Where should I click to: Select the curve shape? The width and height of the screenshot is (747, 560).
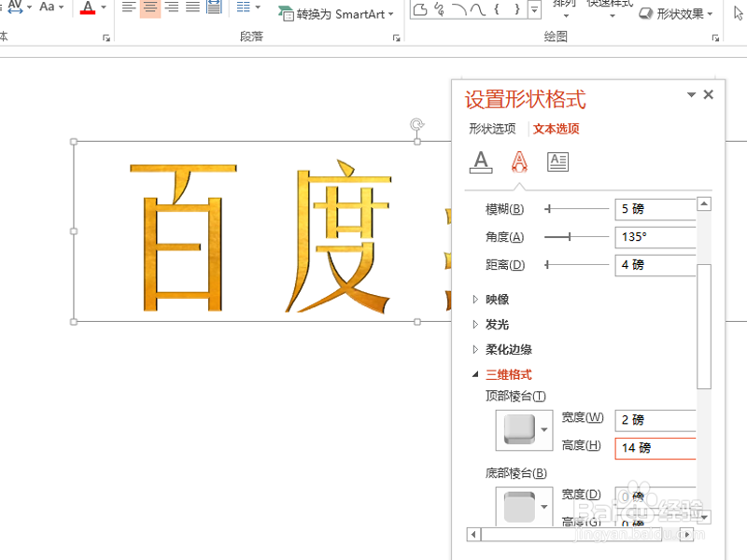click(477, 9)
